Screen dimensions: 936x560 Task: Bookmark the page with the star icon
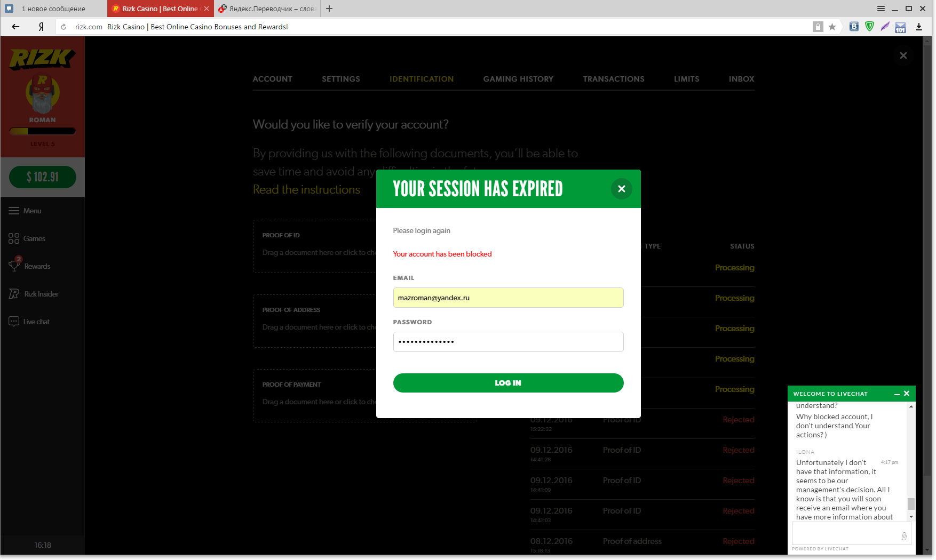832,27
